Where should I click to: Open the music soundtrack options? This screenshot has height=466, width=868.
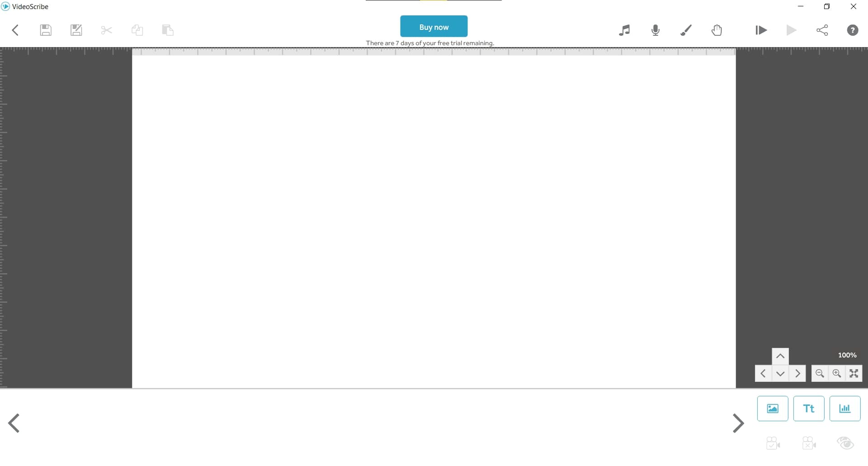[x=624, y=30]
